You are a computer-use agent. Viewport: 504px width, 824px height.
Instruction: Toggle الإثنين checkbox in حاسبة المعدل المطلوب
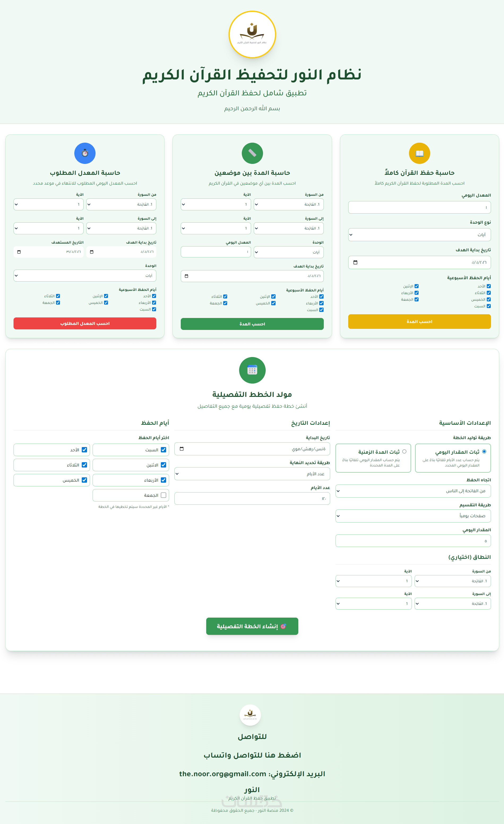pyautogui.click(x=106, y=296)
